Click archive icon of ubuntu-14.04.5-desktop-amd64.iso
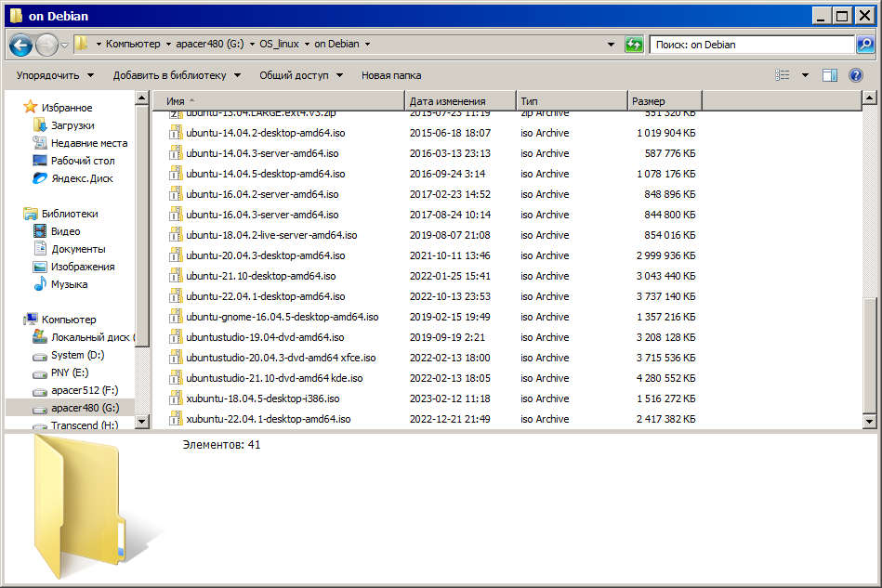Image resolution: width=882 pixels, height=588 pixels. pos(176,174)
